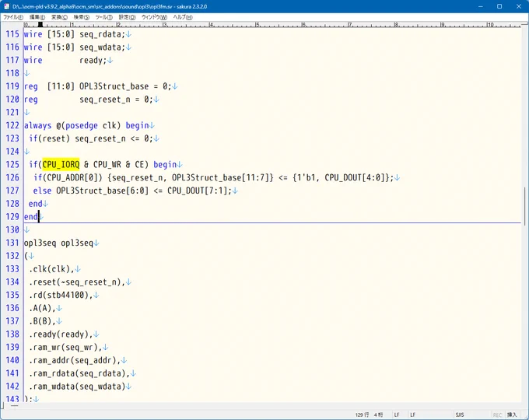Click if(reset) in line 123

[49, 138]
